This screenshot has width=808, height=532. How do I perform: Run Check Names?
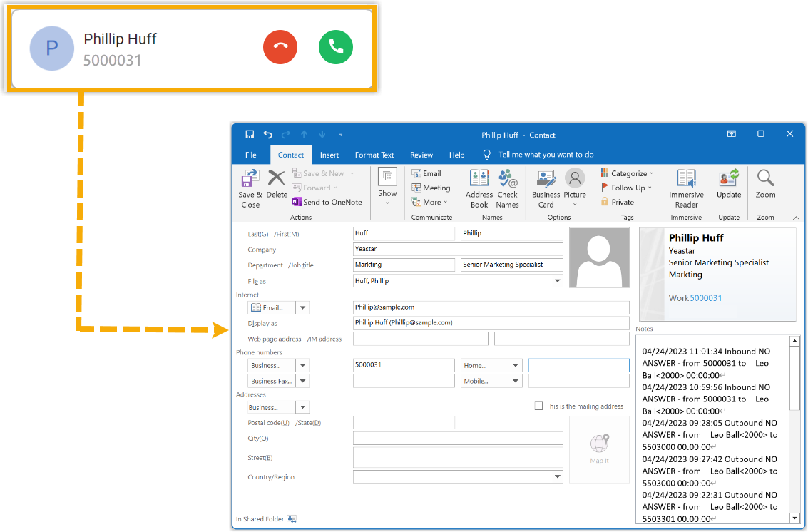point(508,189)
